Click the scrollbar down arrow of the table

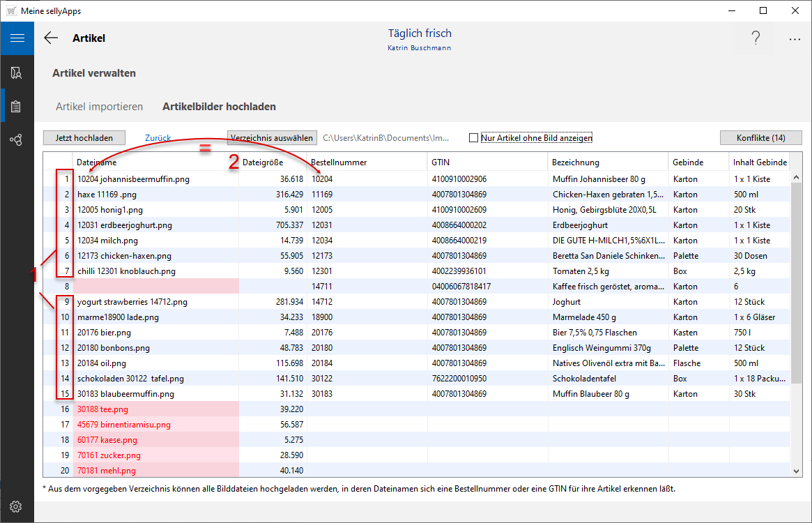797,472
